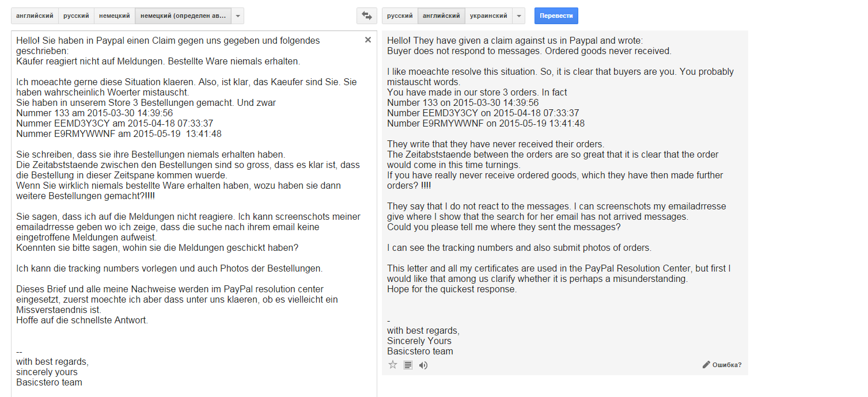Screen dimensions: 868x397
Task: Select 'английский' as source language
Action: tap(35, 16)
